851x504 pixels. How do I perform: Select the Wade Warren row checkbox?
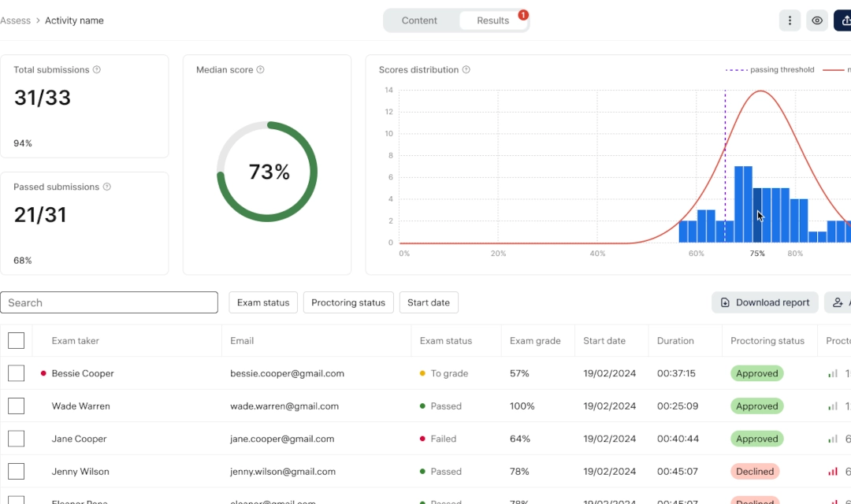point(17,406)
